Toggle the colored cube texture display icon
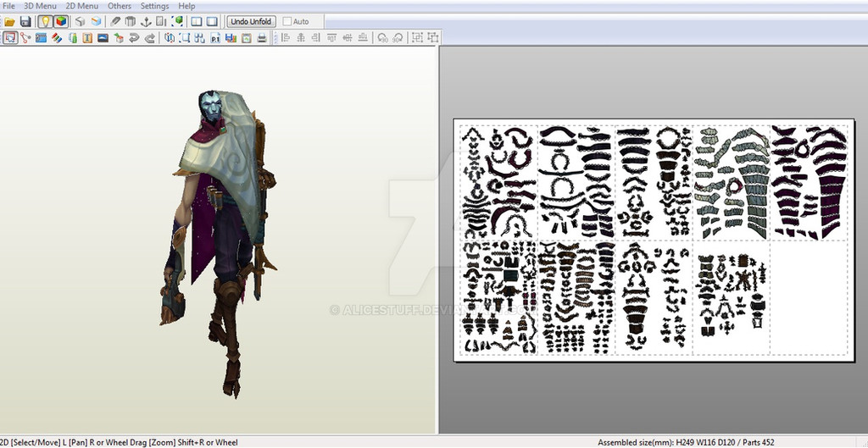 [61, 21]
